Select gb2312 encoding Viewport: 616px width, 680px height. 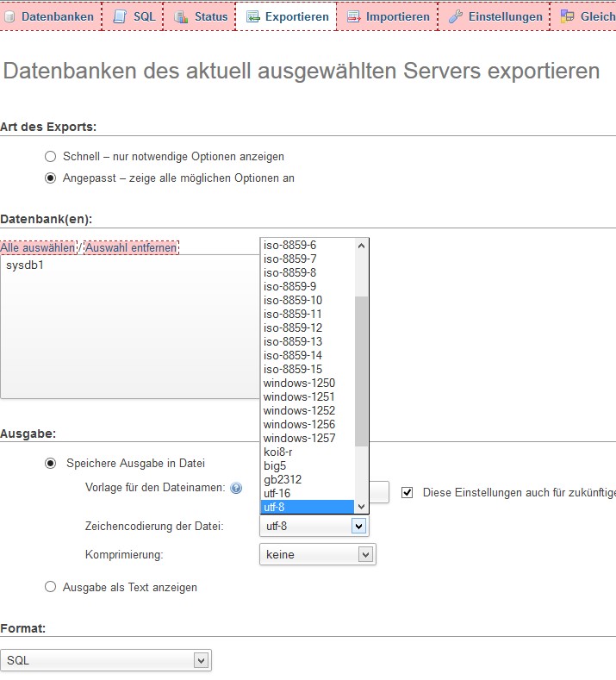tap(308, 480)
